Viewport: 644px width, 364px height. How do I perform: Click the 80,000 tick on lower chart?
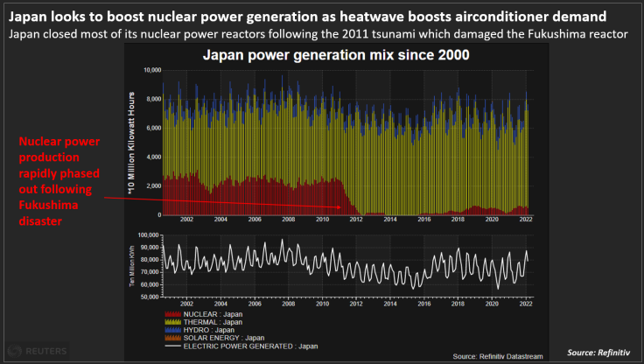[x=150, y=260]
